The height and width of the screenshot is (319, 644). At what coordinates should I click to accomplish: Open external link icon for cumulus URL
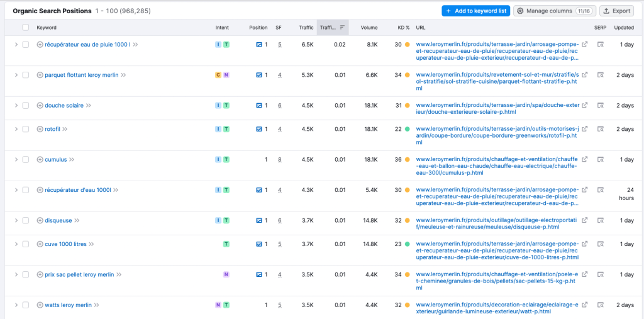[x=585, y=160]
